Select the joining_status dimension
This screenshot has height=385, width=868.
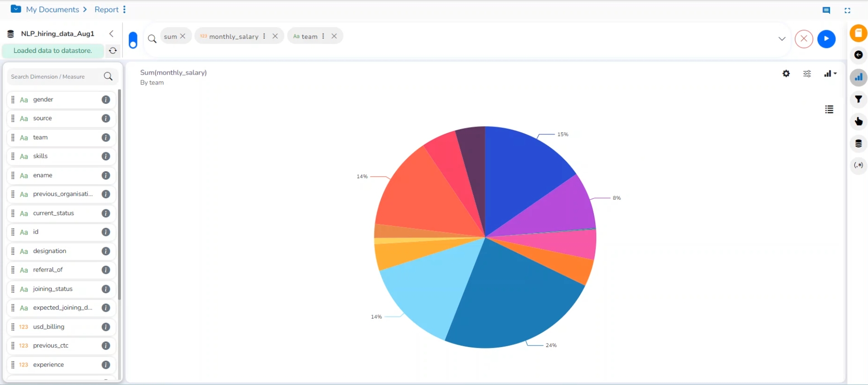point(61,289)
